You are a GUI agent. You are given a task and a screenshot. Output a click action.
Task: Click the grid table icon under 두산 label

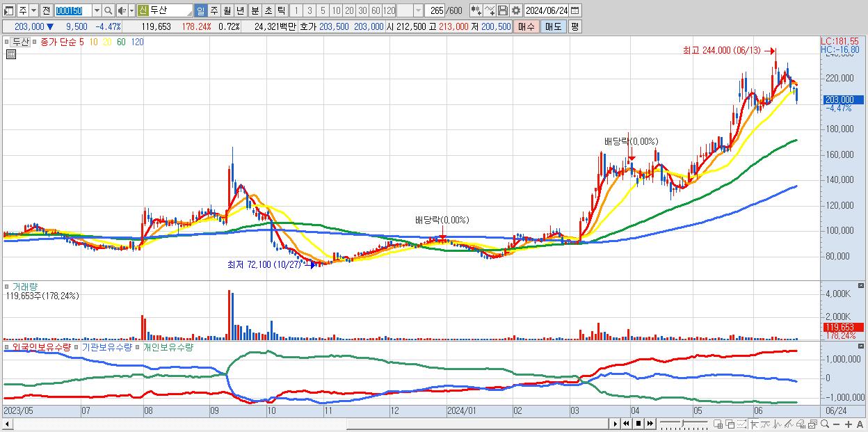pyautogui.click(x=10, y=54)
